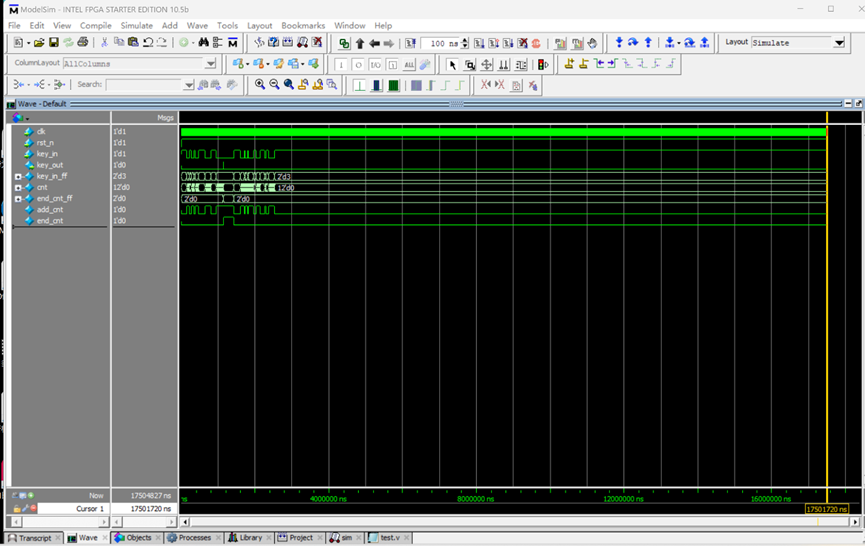Image resolution: width=865 pixels, height=546 pixels.
Task: Click the run length input field
Action: [440, 43]
